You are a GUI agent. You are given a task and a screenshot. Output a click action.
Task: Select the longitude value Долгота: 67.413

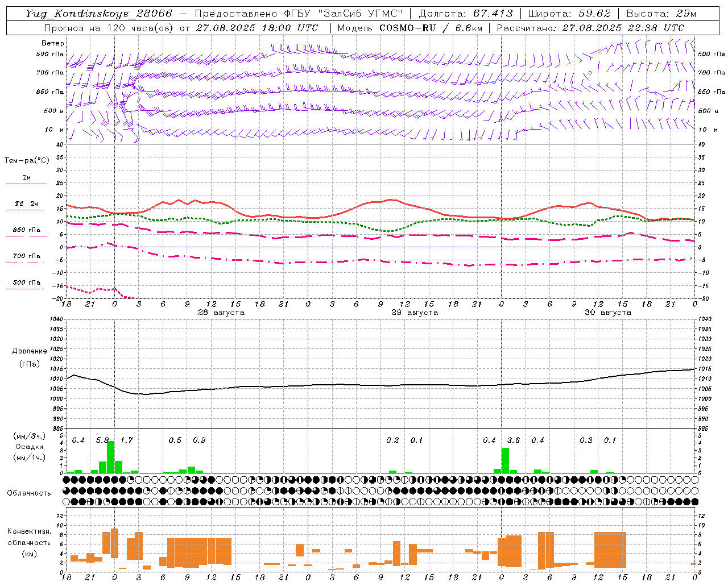pos(466,14)
